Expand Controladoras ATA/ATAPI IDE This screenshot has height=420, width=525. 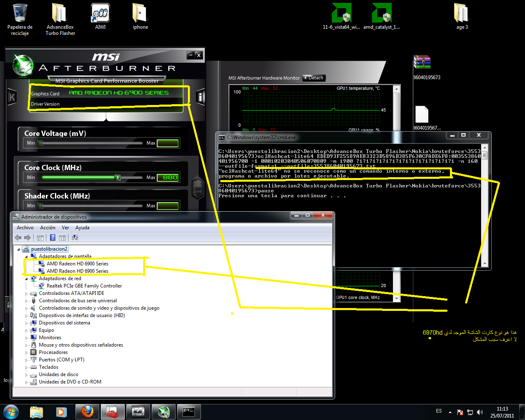[x=26, y=294]
